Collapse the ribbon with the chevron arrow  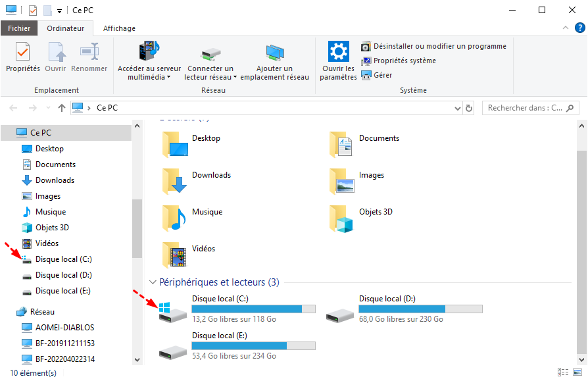click(x=565, y=28)
